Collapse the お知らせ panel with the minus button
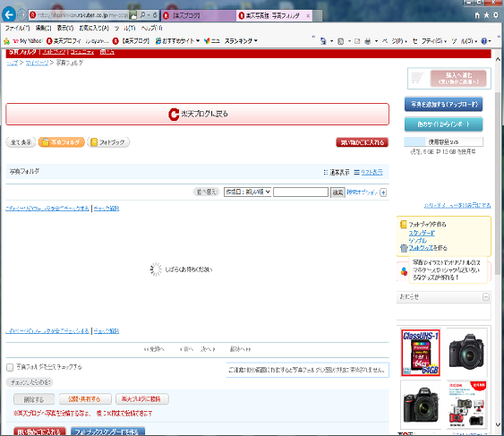Viewport: 504px width, 436px height. coord(486,296)
